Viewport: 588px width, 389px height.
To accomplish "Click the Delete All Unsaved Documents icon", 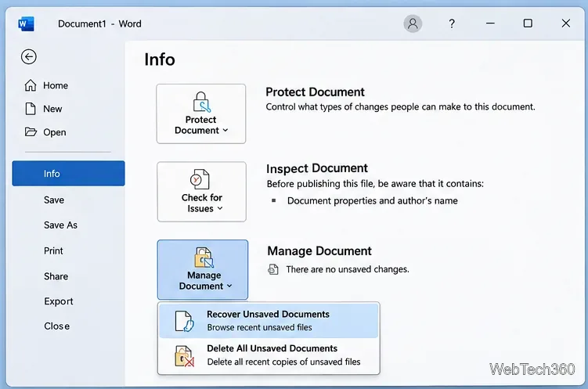I will tap(184, 356).
